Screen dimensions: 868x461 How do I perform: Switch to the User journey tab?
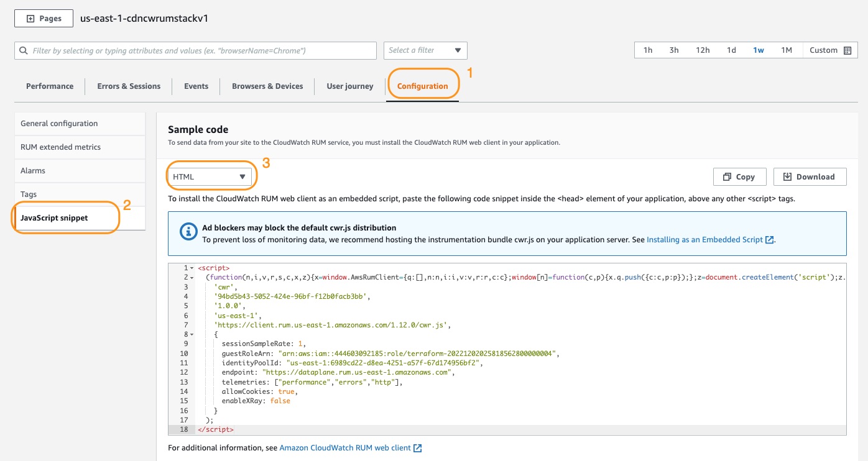pyautogui.click(x=350, y=86)
